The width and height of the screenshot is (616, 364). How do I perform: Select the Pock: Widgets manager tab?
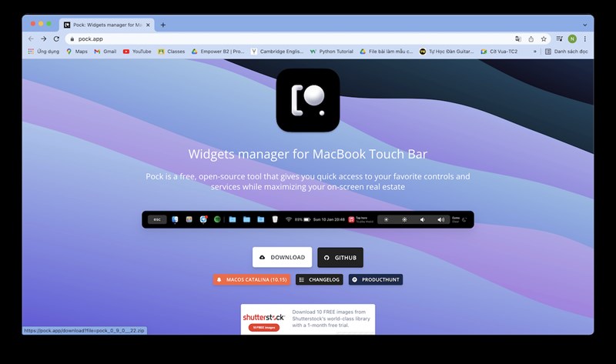[x=106, y=25]
